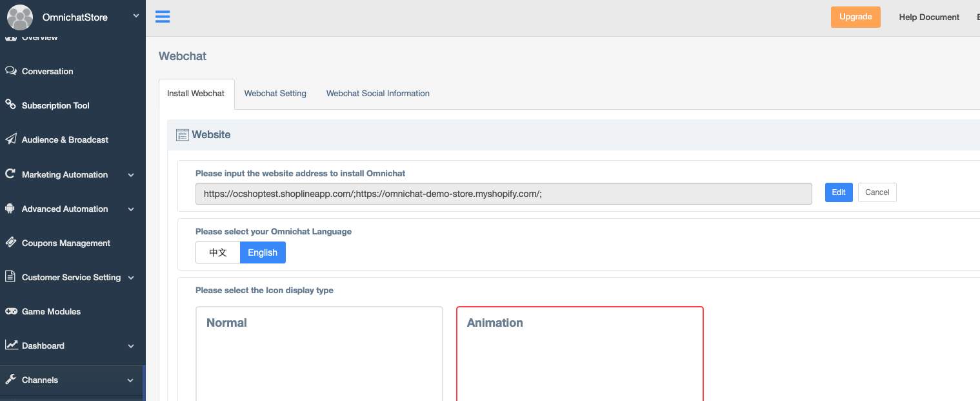The image size is (980, 401).
Task: Click the OmnichatStore avatar icon
Action: coord(20,17)
